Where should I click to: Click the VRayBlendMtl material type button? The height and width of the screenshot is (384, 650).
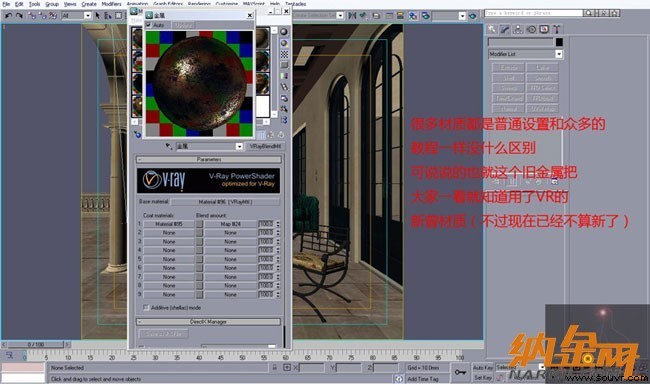[x=265, y=146]
